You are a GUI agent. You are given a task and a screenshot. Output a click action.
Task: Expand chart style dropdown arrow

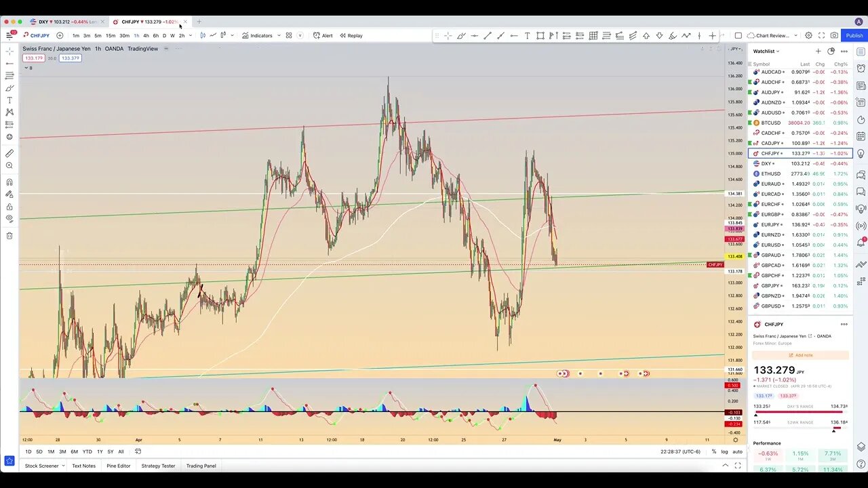[x=232, y=35]
